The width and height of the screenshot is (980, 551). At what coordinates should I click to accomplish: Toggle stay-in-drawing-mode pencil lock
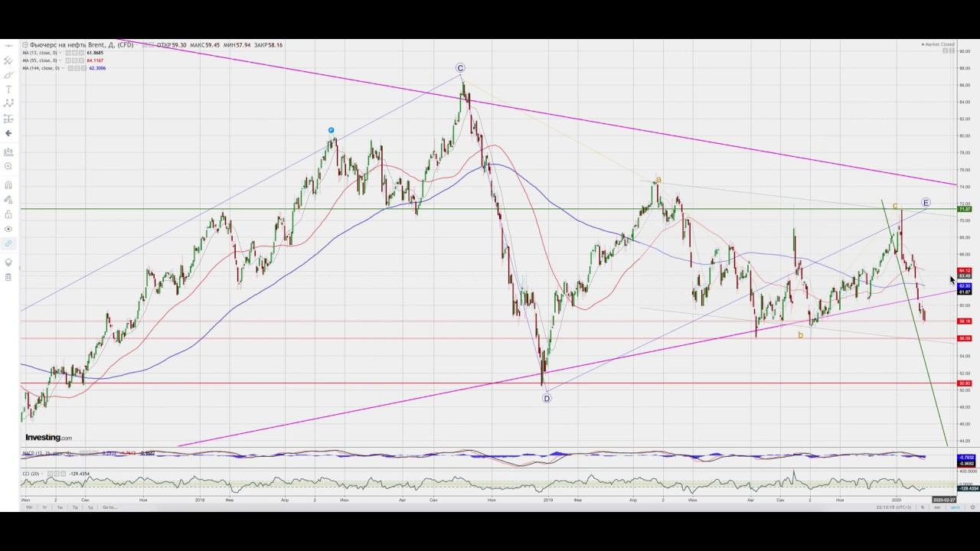9,200
